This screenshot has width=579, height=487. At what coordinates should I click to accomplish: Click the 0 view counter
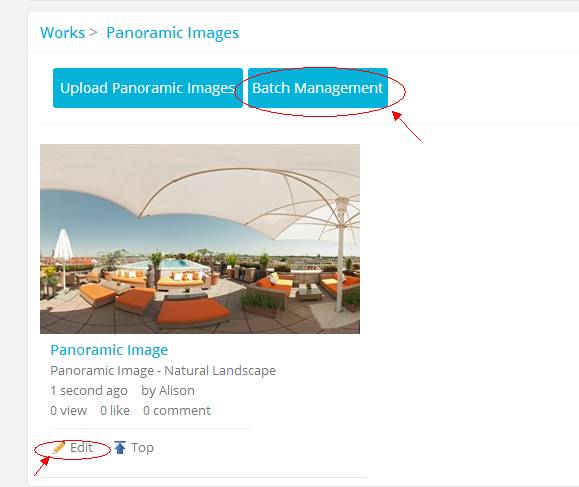(x=69, y=411)
